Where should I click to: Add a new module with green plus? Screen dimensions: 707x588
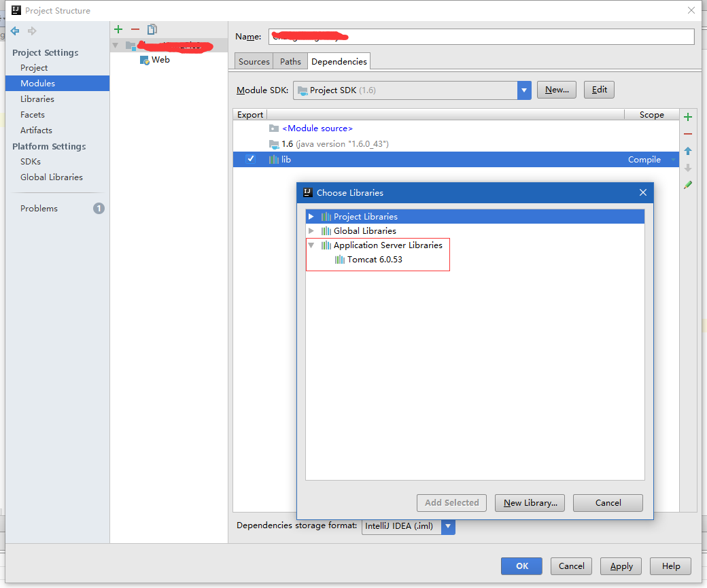point(118,29)
